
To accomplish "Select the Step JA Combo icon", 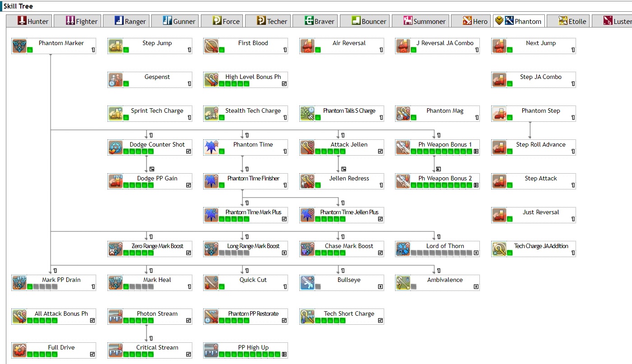I will tap(499, 80).
